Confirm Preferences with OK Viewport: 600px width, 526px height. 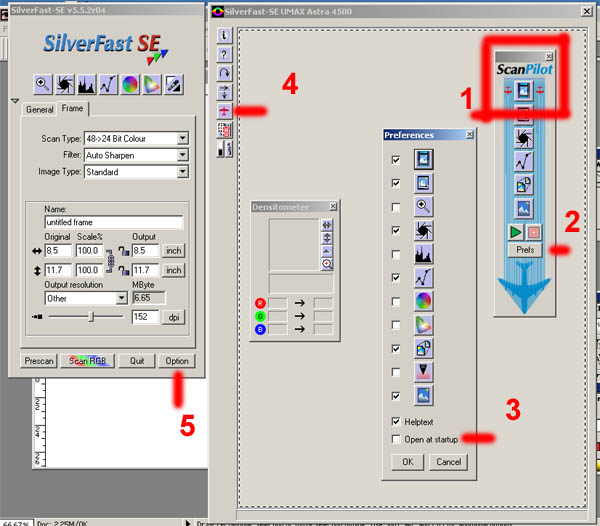[x=408, y=462]
